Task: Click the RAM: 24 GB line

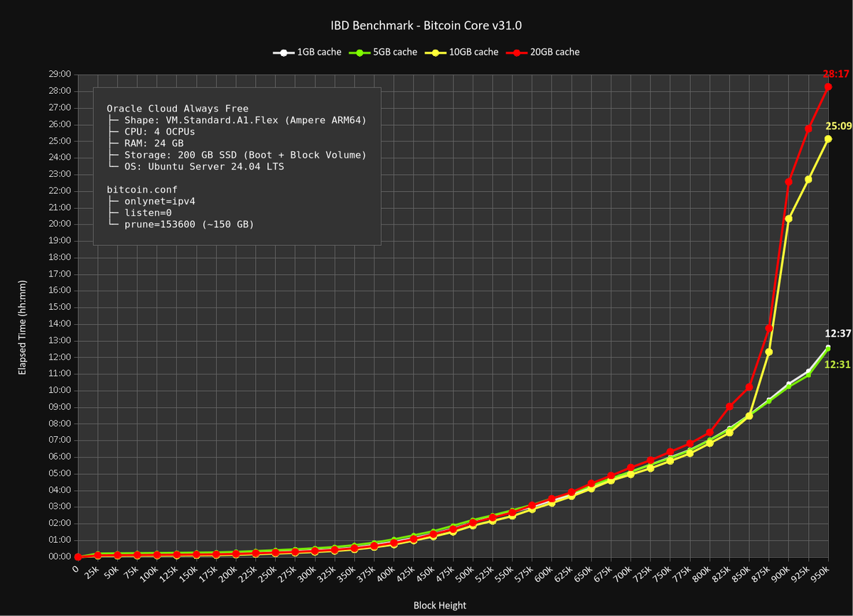Action: point(145,144)
